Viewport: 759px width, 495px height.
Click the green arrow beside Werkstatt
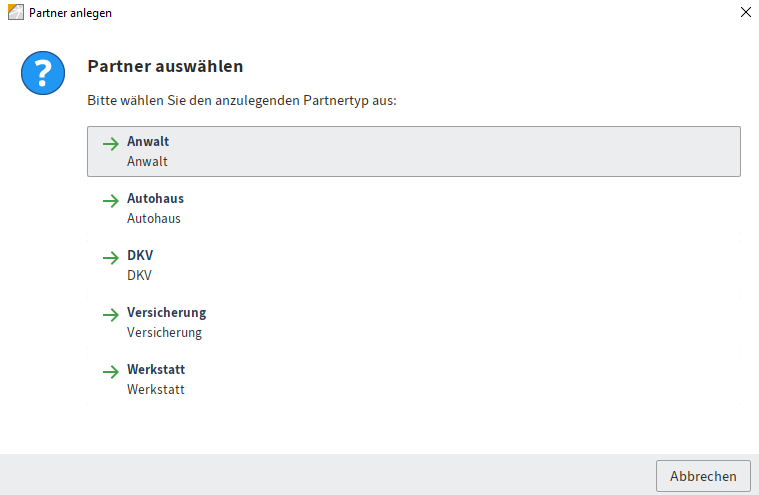[x=110, y=371]
